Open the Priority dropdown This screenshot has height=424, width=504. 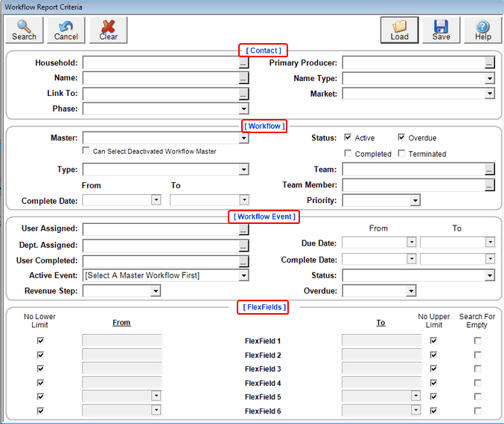(415, 201)
